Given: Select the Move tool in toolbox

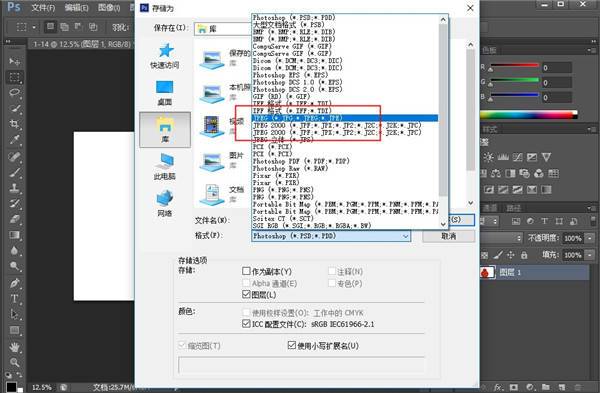Looking at the screenshot, I should click(15, 61).
